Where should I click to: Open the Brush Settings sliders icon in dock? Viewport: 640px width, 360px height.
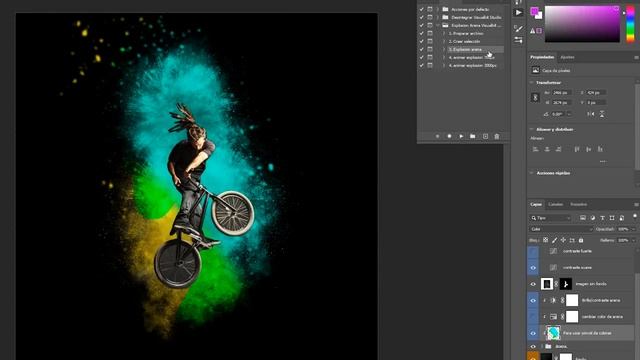(518, 40)
